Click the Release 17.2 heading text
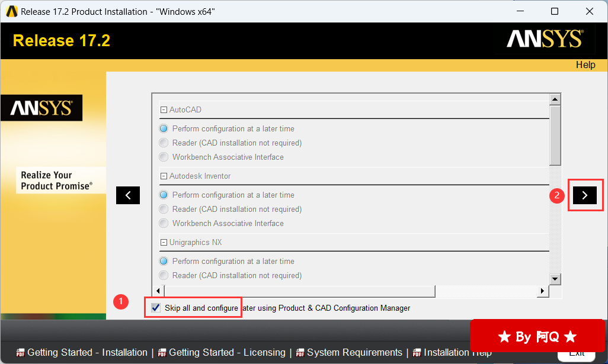 pos(62,41)
